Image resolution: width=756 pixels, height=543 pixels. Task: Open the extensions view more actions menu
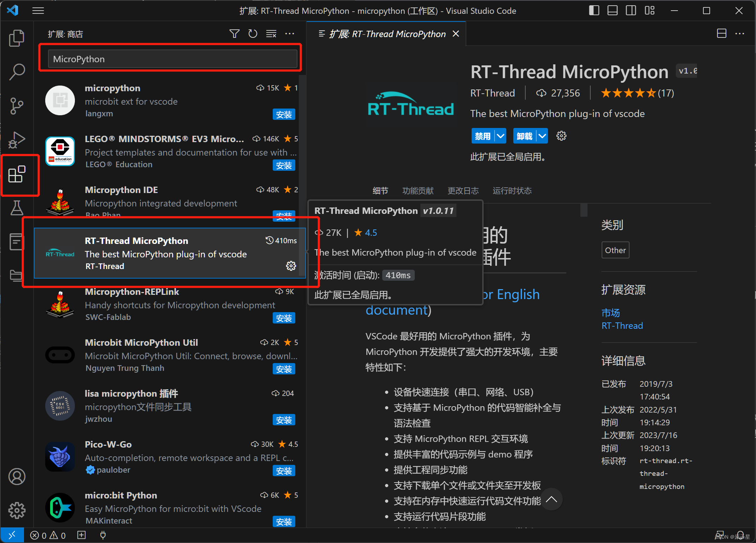point(290,34)
